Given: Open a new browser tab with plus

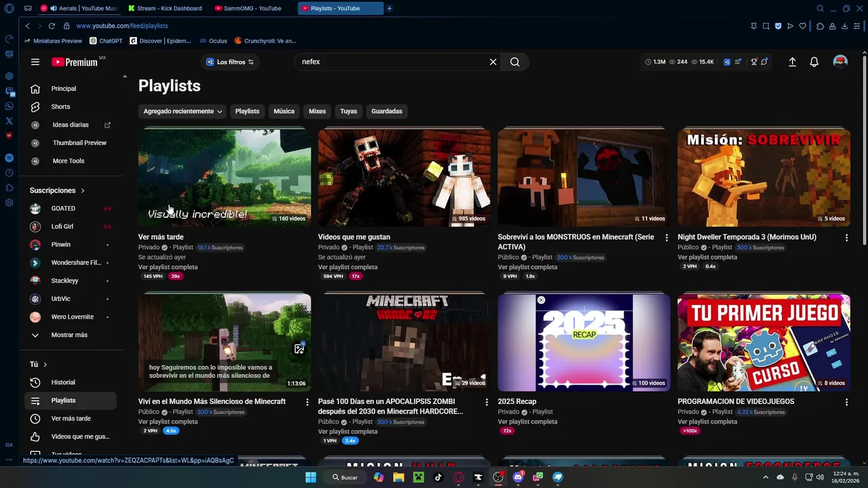Looking at the screenshot, I should 389,8.
